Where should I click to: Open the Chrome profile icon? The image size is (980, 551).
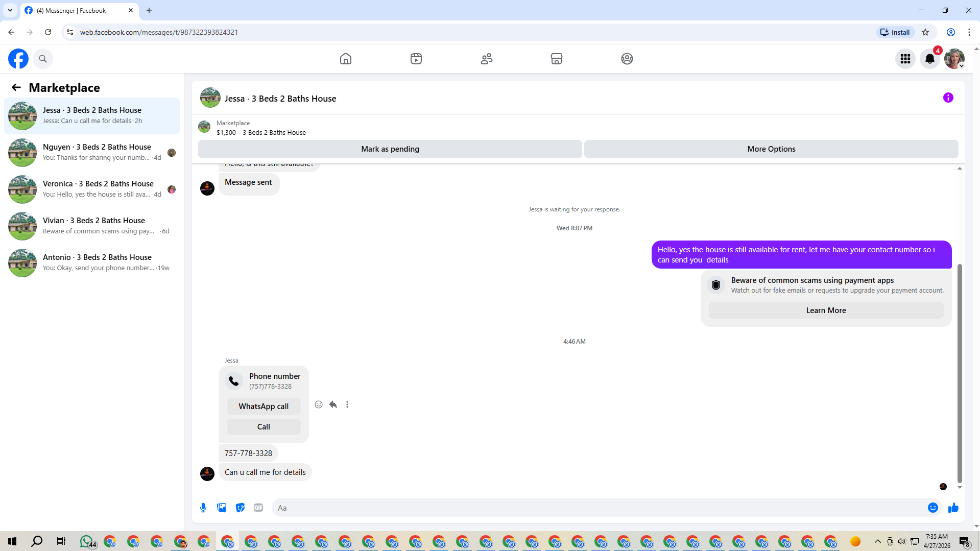[951, 32]
